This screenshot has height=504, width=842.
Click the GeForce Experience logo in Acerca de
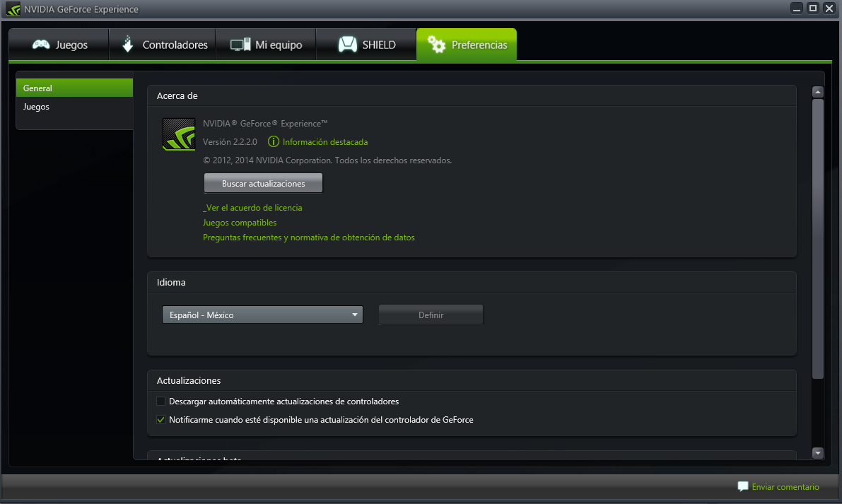[x=179, y=134]
